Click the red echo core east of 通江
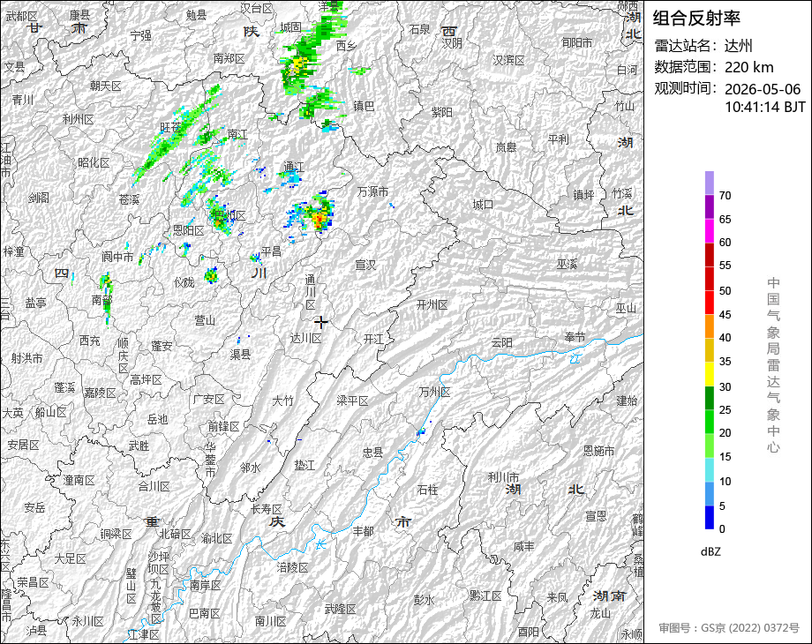 (319, 221)
